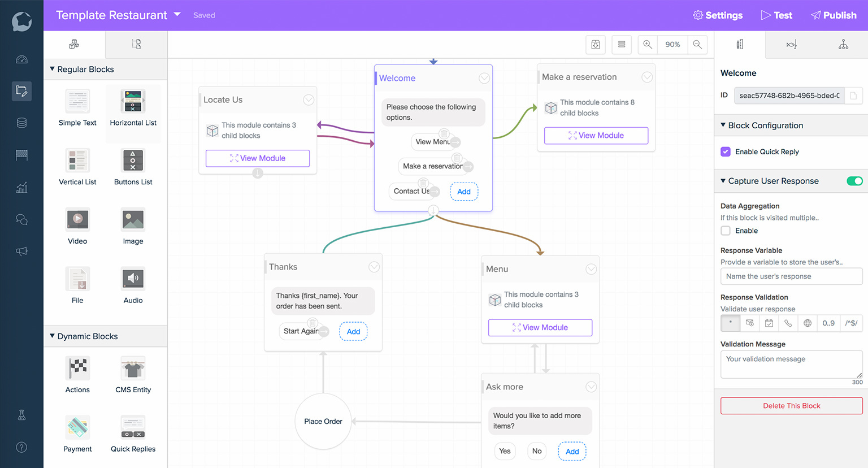Open the Locate Us block options chevron

(309, 99)
